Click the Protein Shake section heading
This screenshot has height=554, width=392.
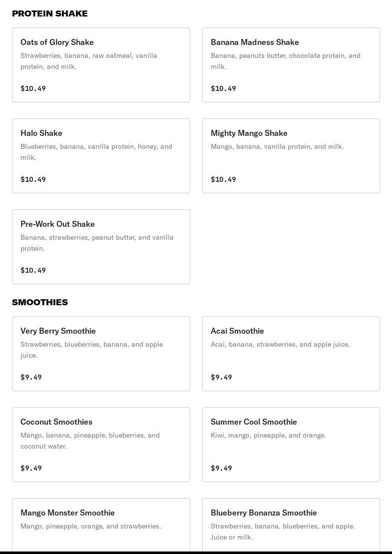pos(50,13)
